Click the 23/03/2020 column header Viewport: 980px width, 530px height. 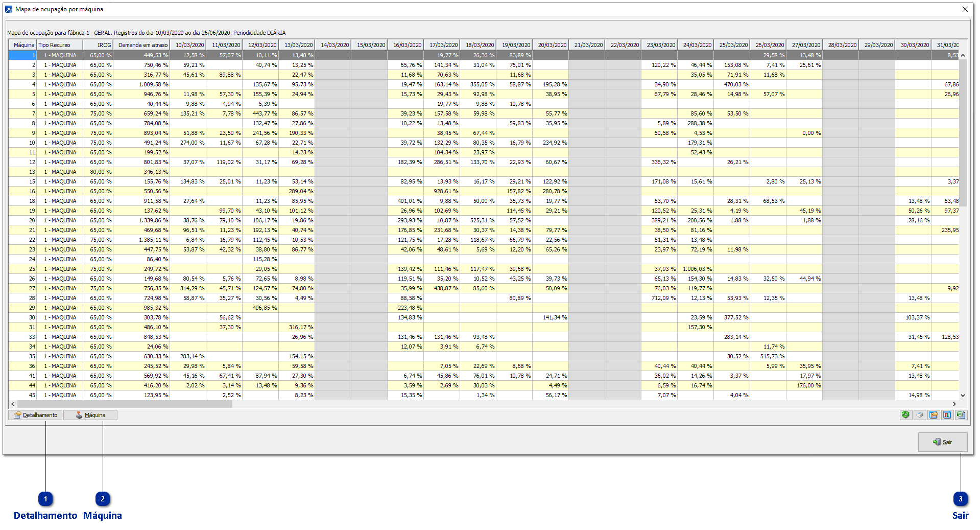coord(659,45)
